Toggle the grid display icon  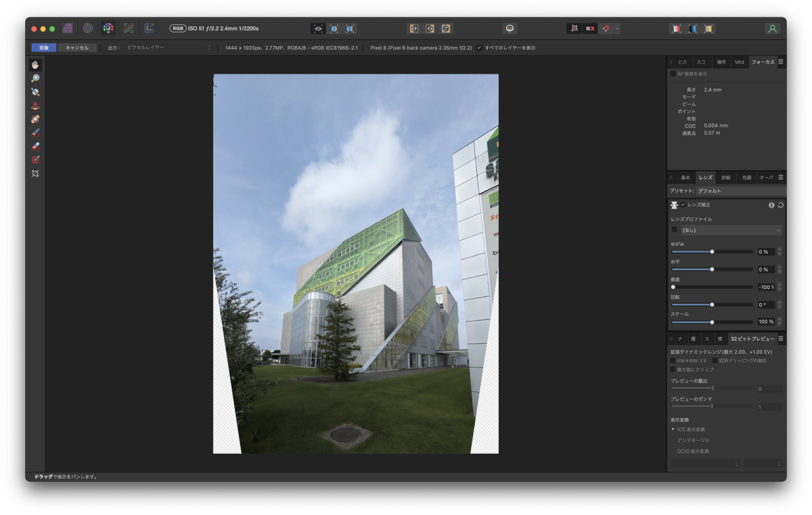tap(574, 28)
